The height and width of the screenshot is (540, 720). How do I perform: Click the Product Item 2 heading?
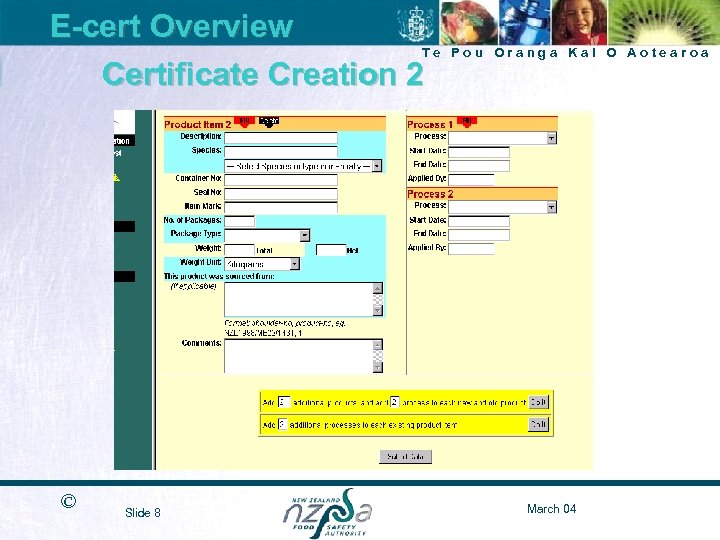(x=198, y=124)
